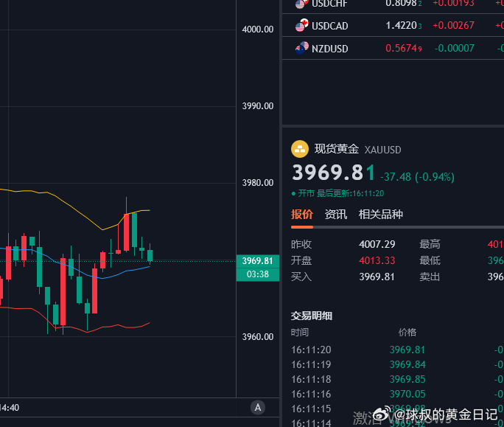Click the XAUUSD ticker symbol text

(382, 150)
